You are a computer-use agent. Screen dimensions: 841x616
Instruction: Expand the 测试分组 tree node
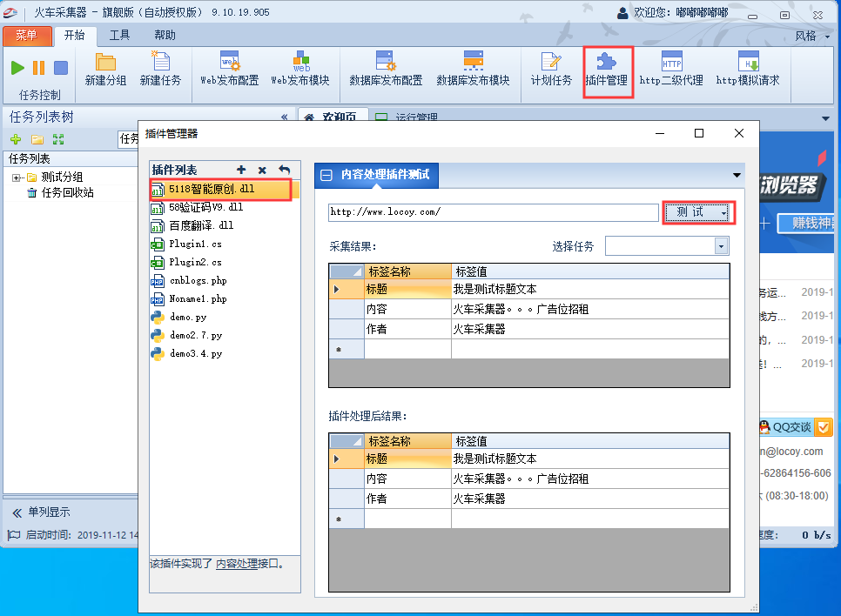tap(16, 177)
